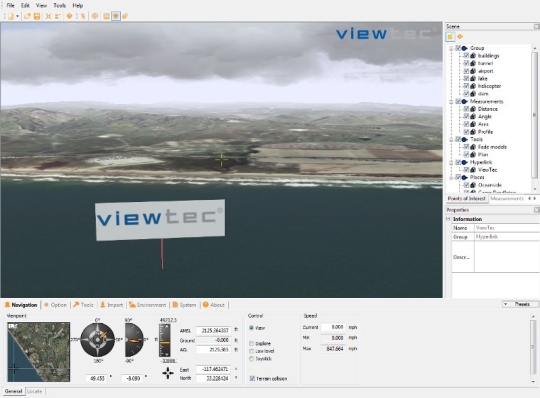Open the Edit menu
This screenshot has width=540, height=398.
(25, 6)
